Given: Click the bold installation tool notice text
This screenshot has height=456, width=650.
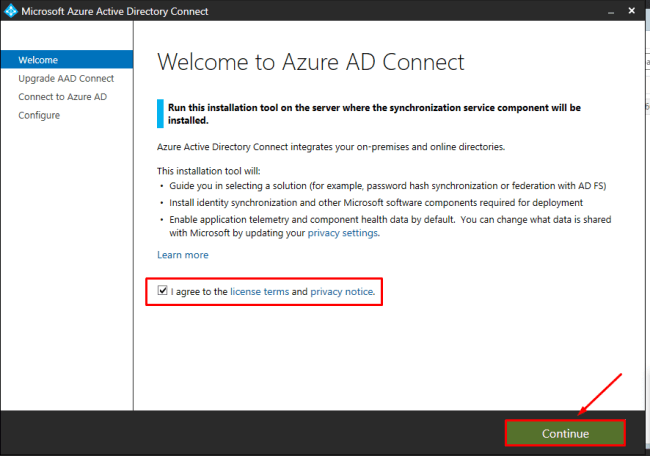Looking at the screenshot, I should coord(374,114).
